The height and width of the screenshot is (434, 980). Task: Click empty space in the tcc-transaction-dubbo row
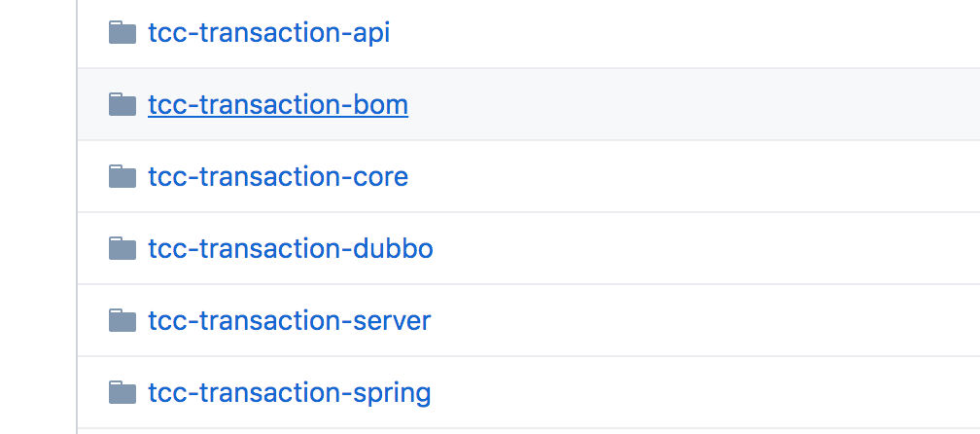click(681, 248)
